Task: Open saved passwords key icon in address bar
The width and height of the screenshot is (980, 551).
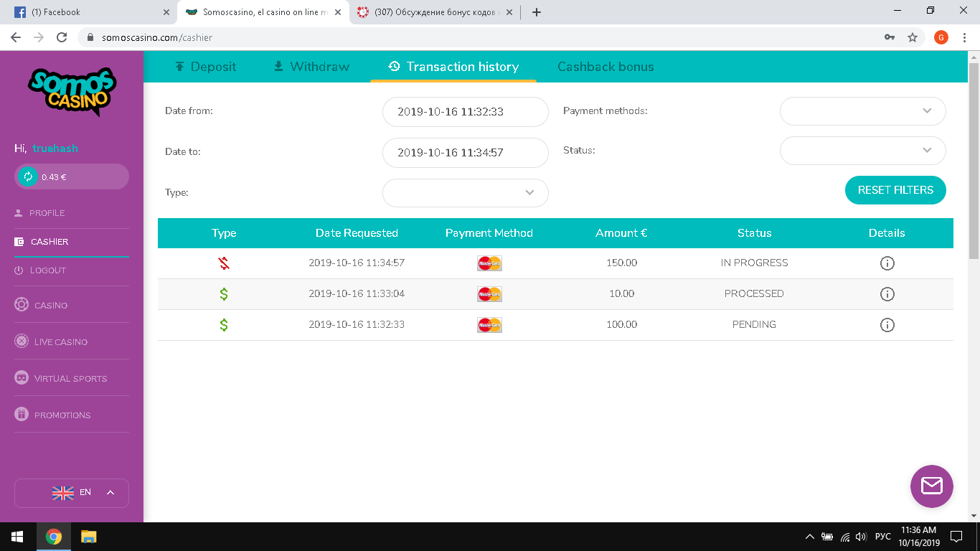Action: pos(890,37)
